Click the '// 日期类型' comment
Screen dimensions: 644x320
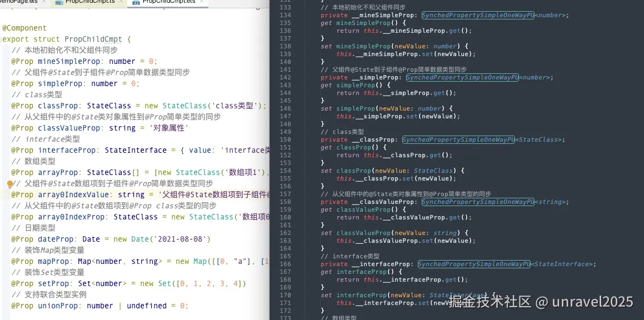[33, 228]
